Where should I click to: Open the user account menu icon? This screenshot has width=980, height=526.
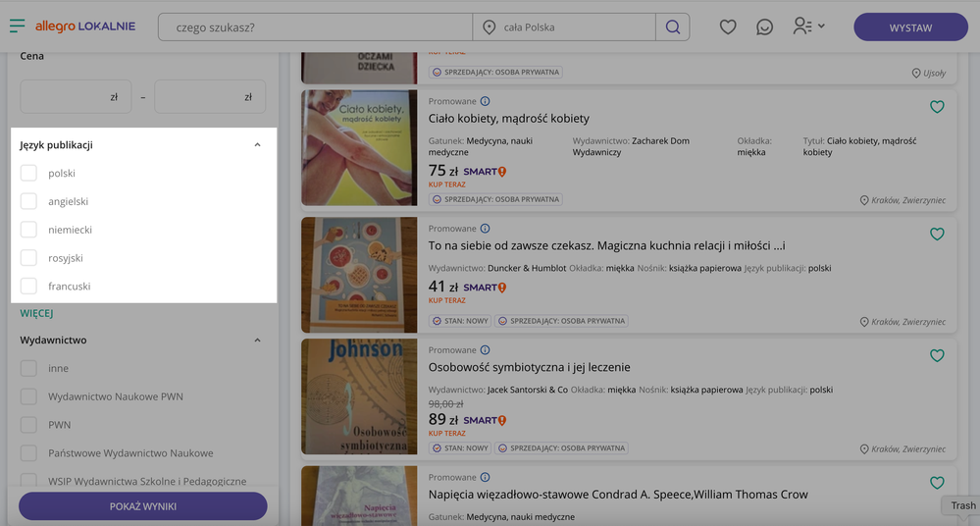point(808,26)
